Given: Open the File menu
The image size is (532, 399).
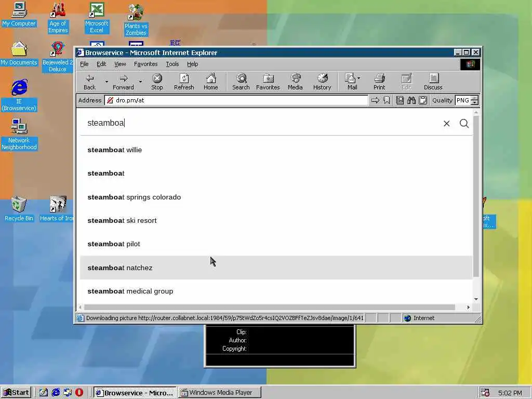Looking at the screenshot, I should [x=84, y=64].
